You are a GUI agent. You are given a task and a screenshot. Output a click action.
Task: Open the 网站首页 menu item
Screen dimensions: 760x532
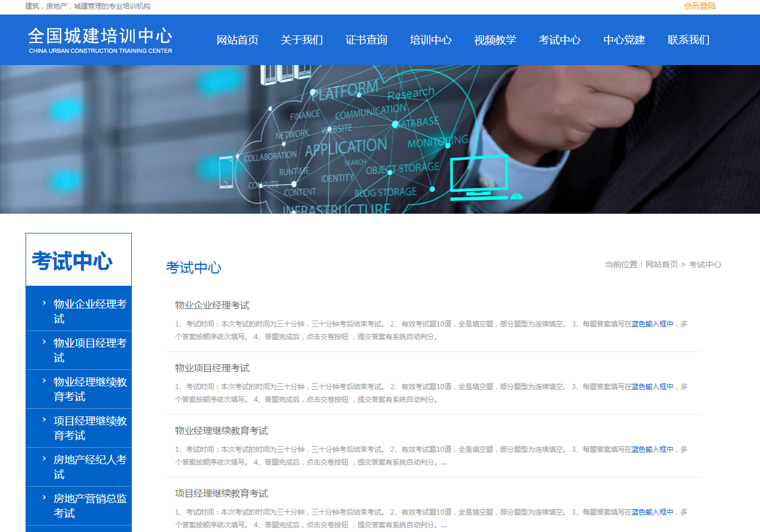click(237, 40)
